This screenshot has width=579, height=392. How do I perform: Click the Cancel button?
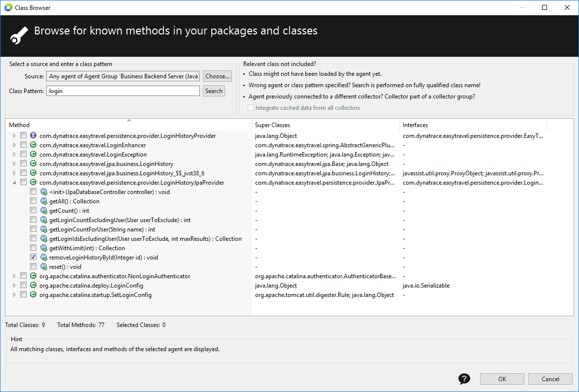550,379
